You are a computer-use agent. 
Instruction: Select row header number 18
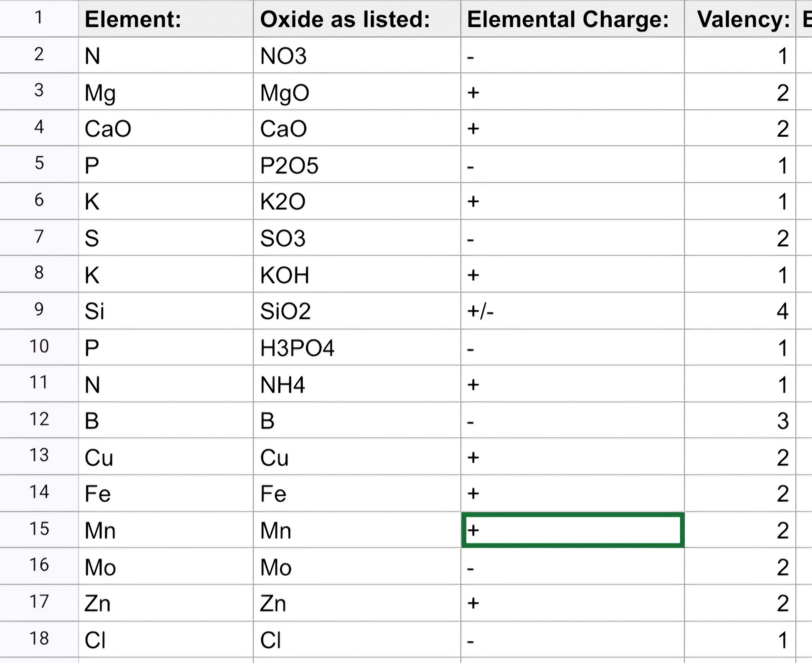click(x=39, y=639)
